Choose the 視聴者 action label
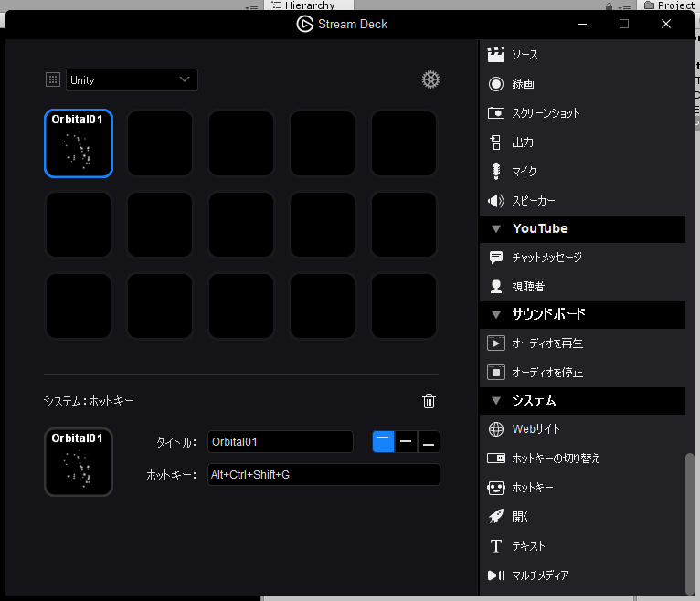 tap(528, 287)
